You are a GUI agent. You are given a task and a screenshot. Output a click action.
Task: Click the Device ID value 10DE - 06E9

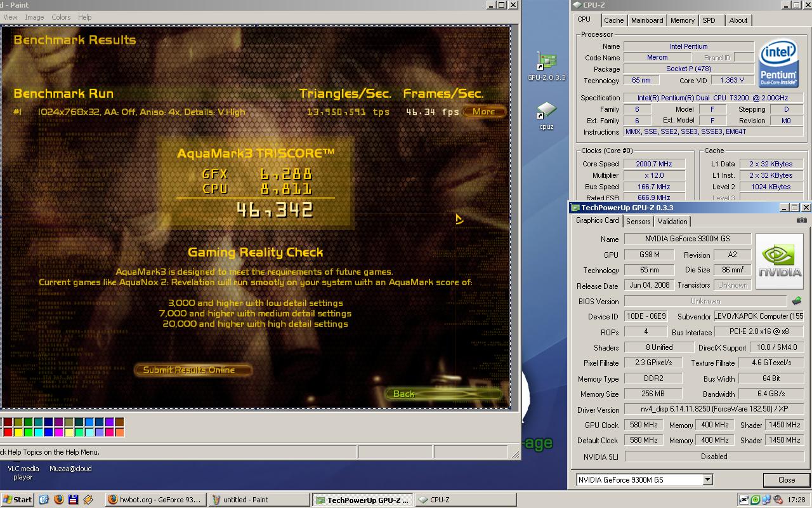[x=645, y=316]
